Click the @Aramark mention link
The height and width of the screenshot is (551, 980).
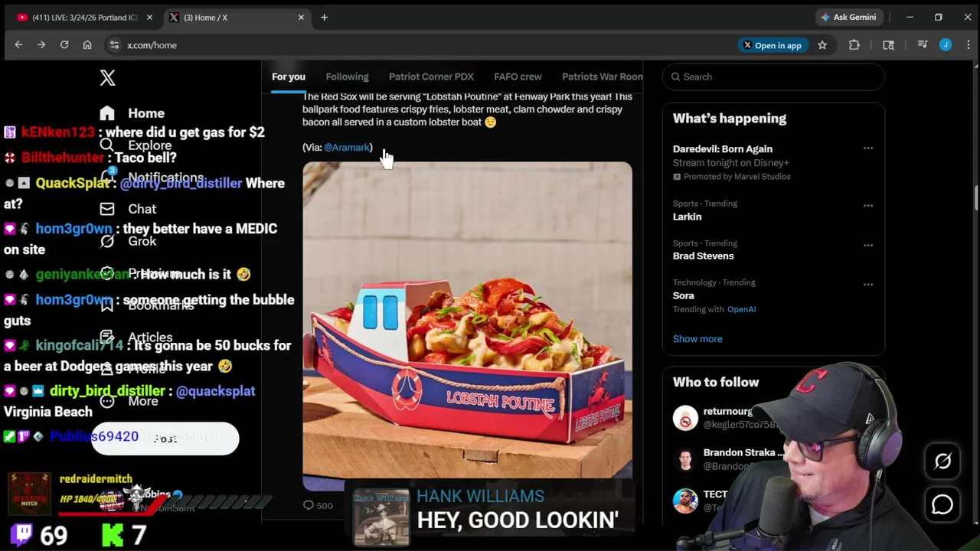pyautogui.click(x=347, y=147)
